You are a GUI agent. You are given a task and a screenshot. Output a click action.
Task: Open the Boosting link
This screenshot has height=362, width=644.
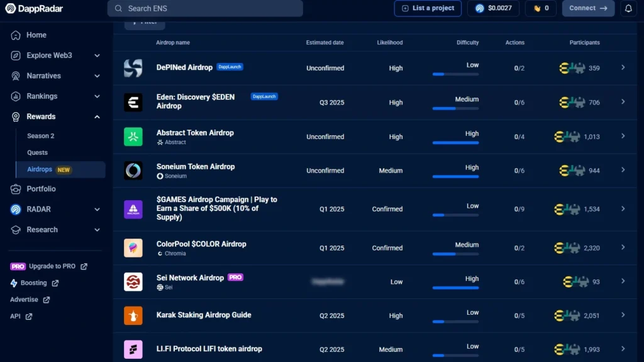click(34, 283)
